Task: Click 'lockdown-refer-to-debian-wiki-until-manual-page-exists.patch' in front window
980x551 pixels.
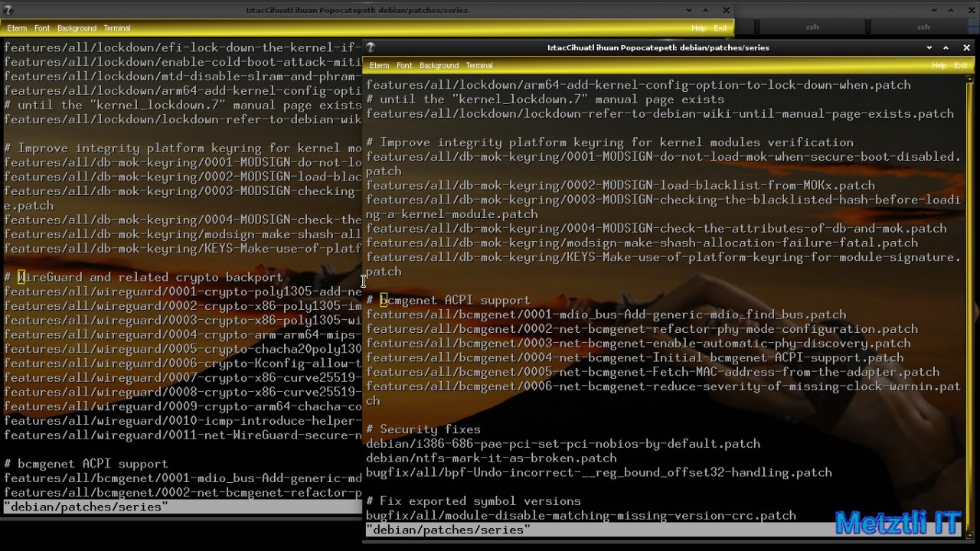Action: pyautogui.click(x=660, y=114)
